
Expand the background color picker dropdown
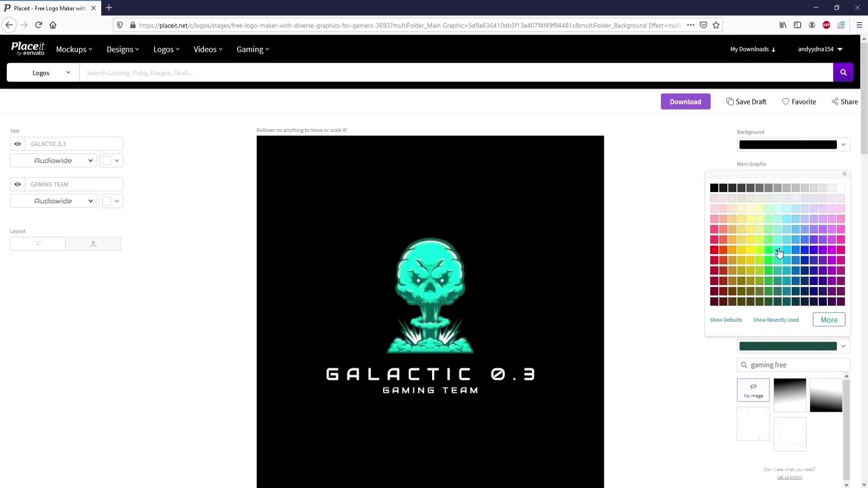pos(843,144)
